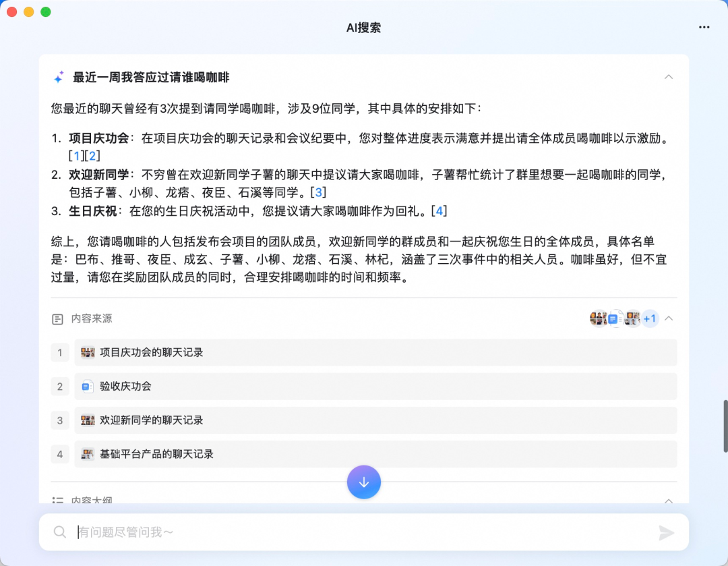Click the scroll-to-bottom arrow button
The height and width of the screenshot is (566, 728).
tap(364, 482)
